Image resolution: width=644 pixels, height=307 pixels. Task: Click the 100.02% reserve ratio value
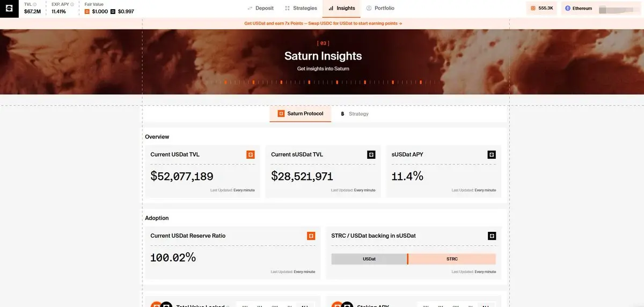(x=173, y=257)
